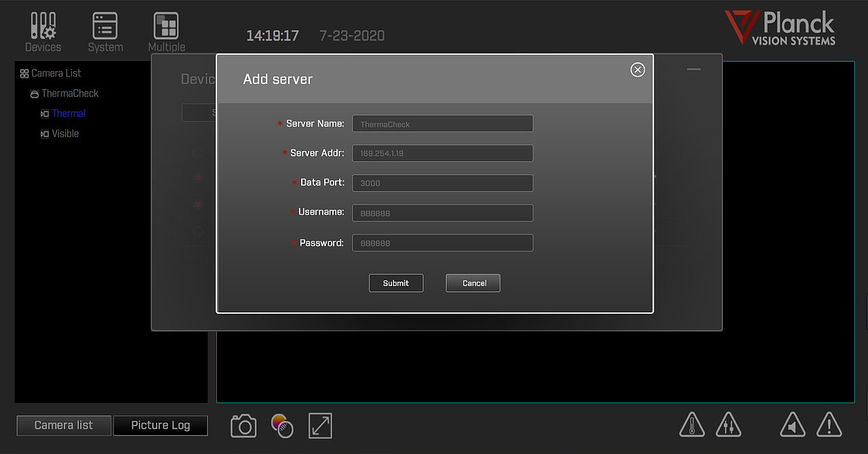
Task: Click the Server Name label
Action: 315,124
